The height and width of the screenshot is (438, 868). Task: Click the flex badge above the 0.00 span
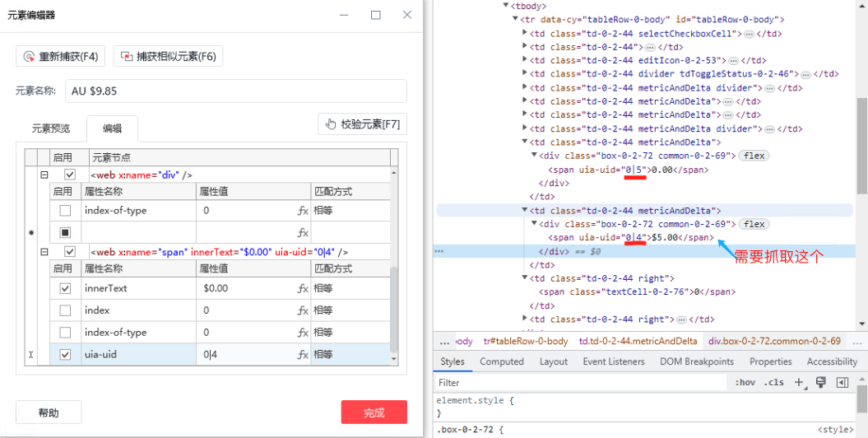(754, 156)
